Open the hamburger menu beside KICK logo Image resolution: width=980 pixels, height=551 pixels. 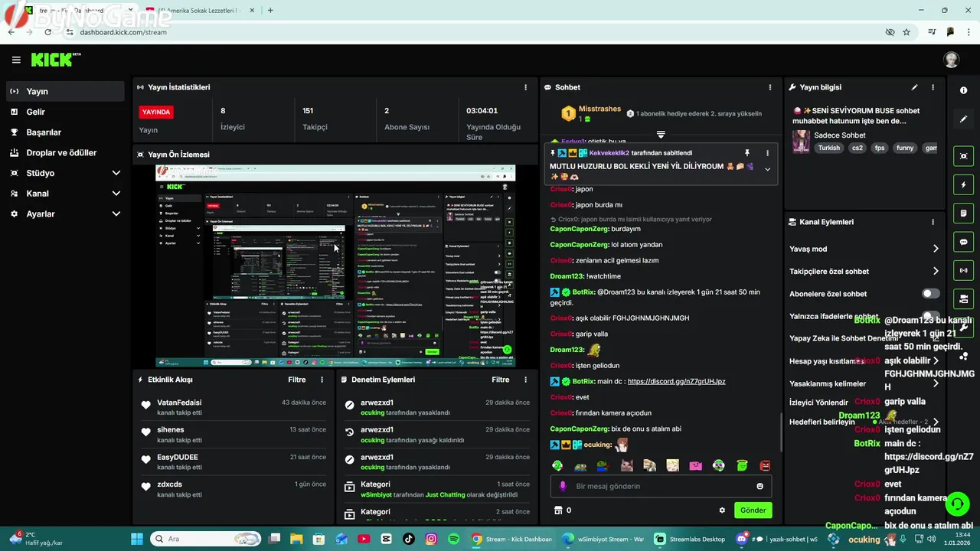[16, 60]
